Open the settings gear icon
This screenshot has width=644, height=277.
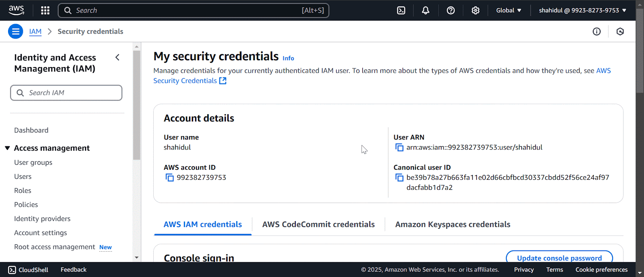(x=475, y=10)
